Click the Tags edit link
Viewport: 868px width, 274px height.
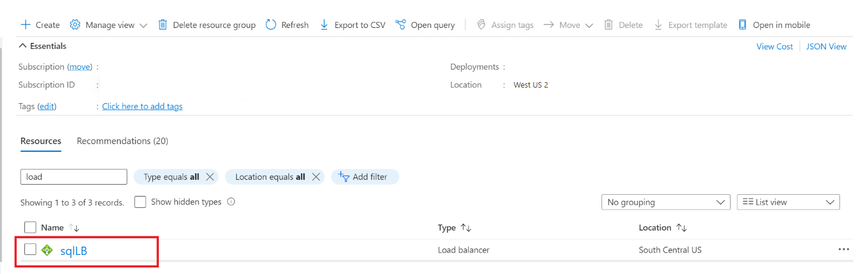click(47, 106)
